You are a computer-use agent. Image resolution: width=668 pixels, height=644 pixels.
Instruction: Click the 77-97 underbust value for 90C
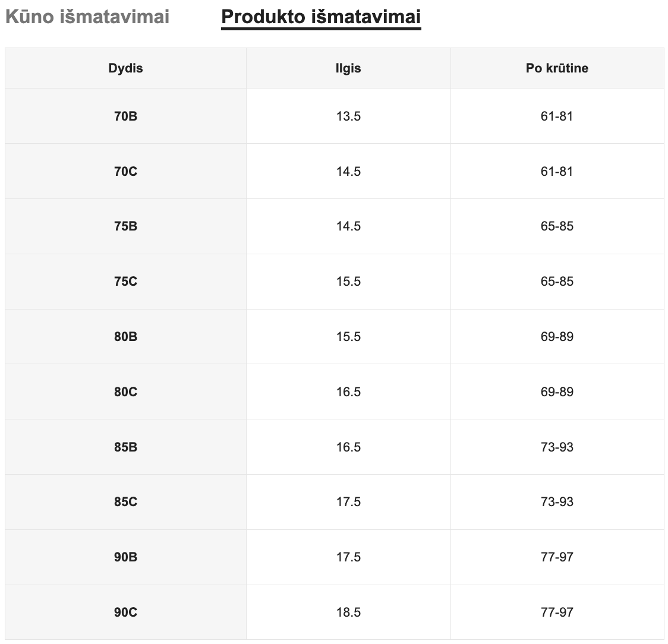pyautogui.click(x=557, y=613)
